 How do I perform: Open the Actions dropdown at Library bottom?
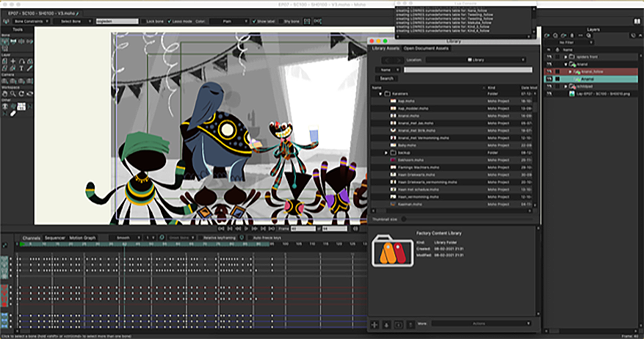tap(481, 324)
